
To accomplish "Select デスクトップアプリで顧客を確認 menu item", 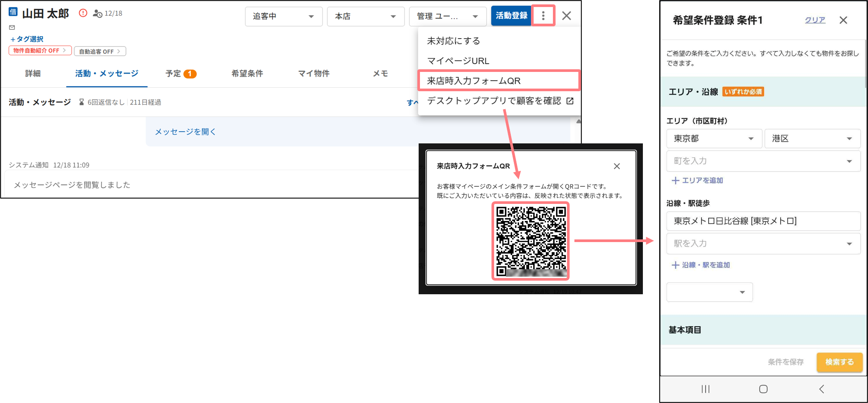I will pyautogui.click(x=499, y=101).
